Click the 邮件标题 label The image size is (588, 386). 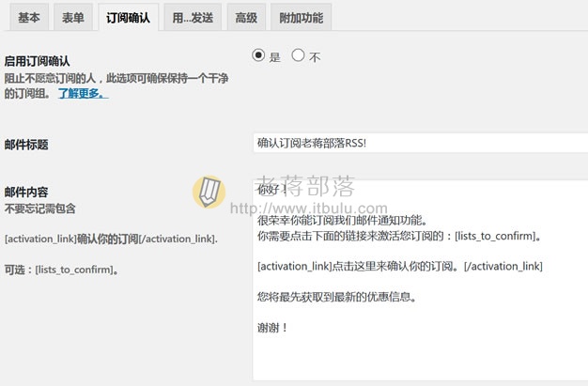pyautogui.click(x=26, y=145)
